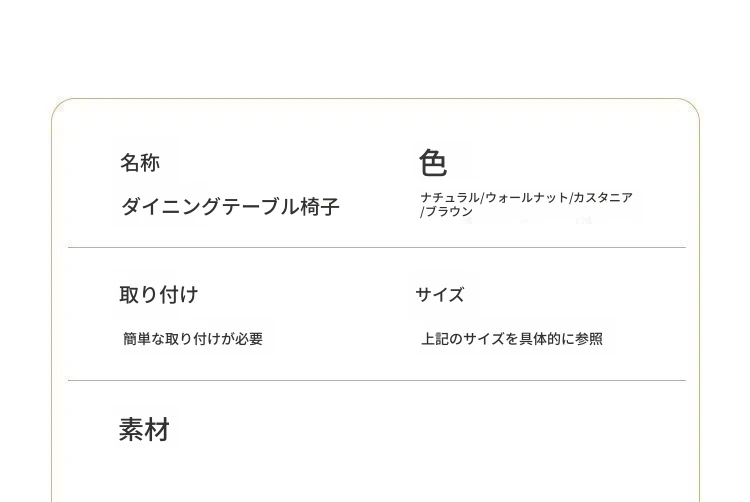The width and height of the screenshot is (750, 502).
Task: Click the 名称 heading label
Action: pyautogui.click(x=140, y=163)
